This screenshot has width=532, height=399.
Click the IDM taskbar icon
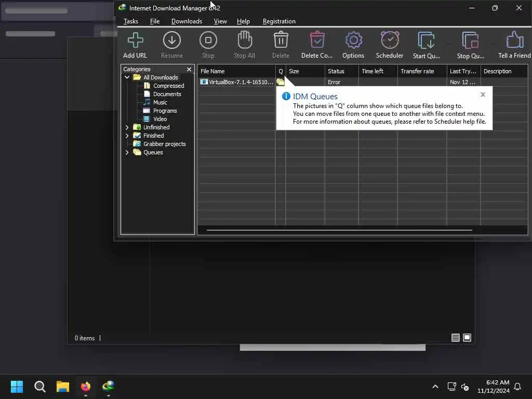pos(108,387)
